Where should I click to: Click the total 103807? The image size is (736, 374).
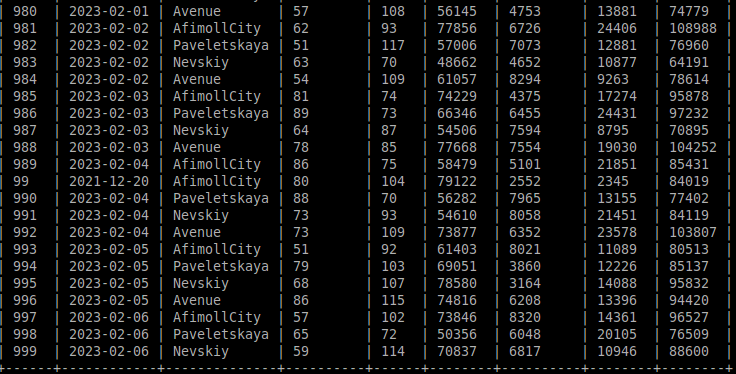tap(693, 232)
